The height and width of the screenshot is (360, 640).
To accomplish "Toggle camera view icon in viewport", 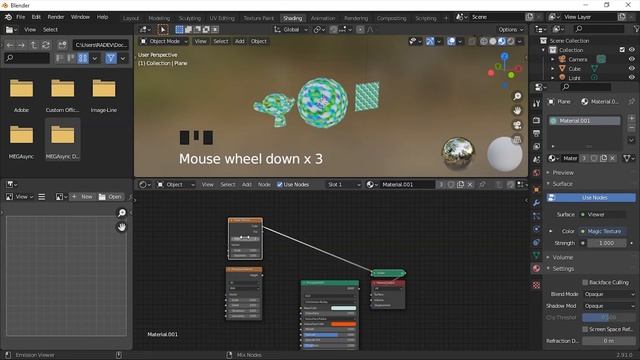I will pos(517,125).
